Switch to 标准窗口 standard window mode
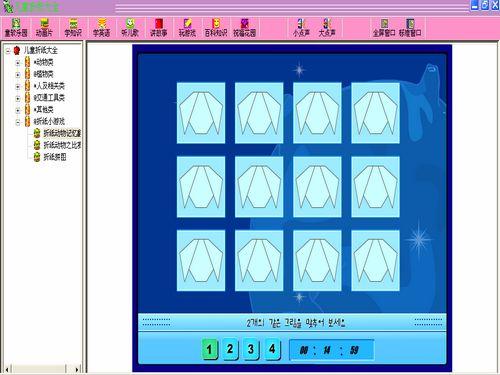Screen dimensions: 500x375 point(410,28)
